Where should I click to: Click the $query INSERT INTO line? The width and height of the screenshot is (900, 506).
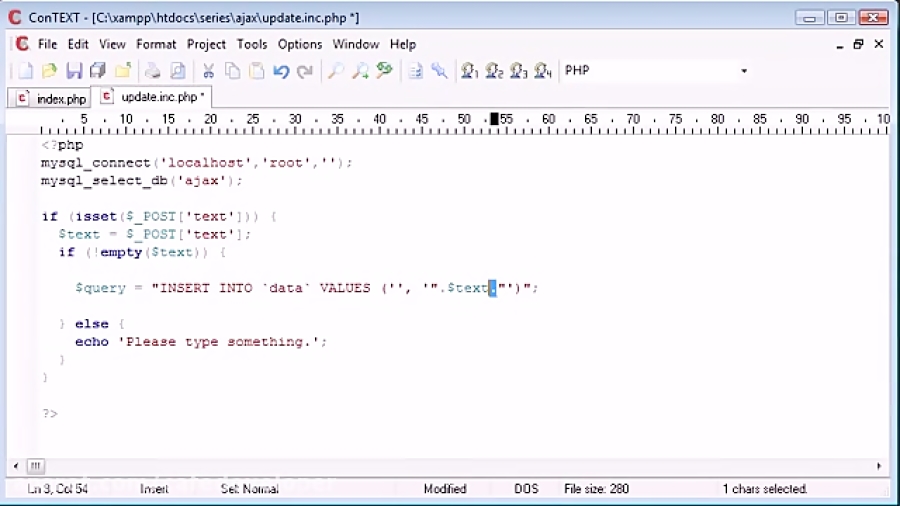point(307,288)
